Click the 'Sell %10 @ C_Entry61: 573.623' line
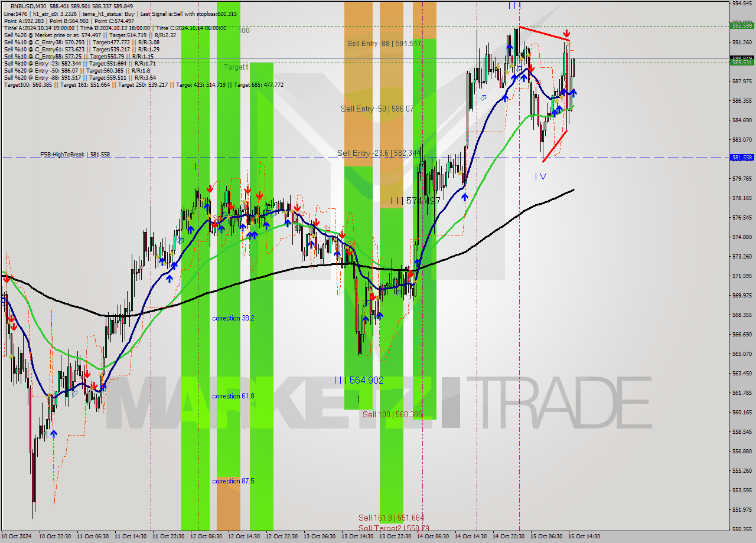756x543 pixels. (x=81, y=49)
